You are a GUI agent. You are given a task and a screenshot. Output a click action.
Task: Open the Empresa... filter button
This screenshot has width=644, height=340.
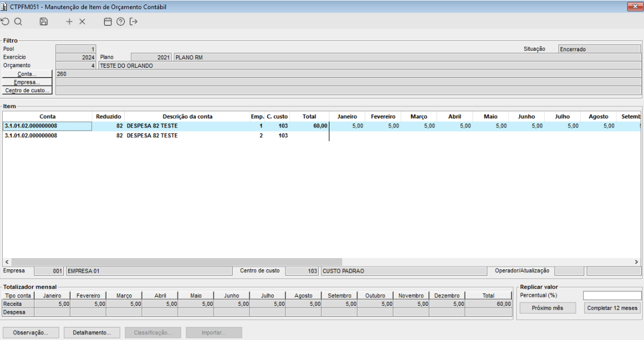[27, 82]
